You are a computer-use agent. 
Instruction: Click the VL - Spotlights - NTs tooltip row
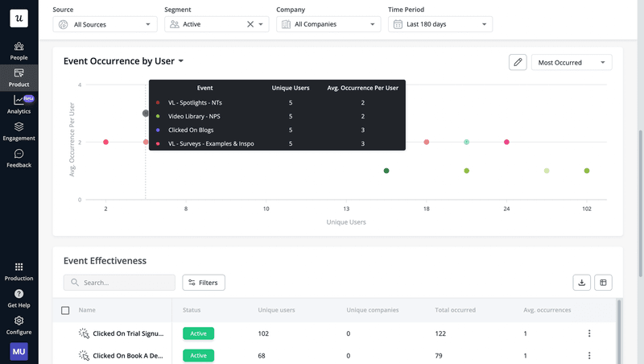pos(277,103)
